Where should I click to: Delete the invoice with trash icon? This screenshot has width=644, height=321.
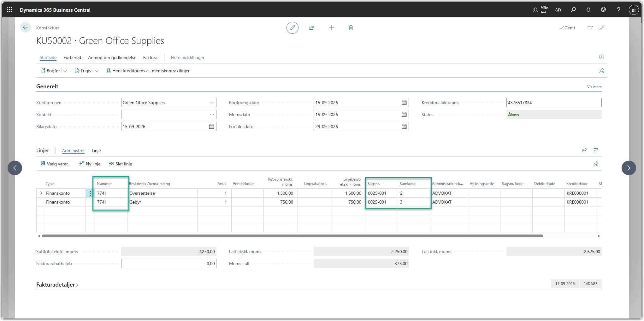(x=351, y=28)
